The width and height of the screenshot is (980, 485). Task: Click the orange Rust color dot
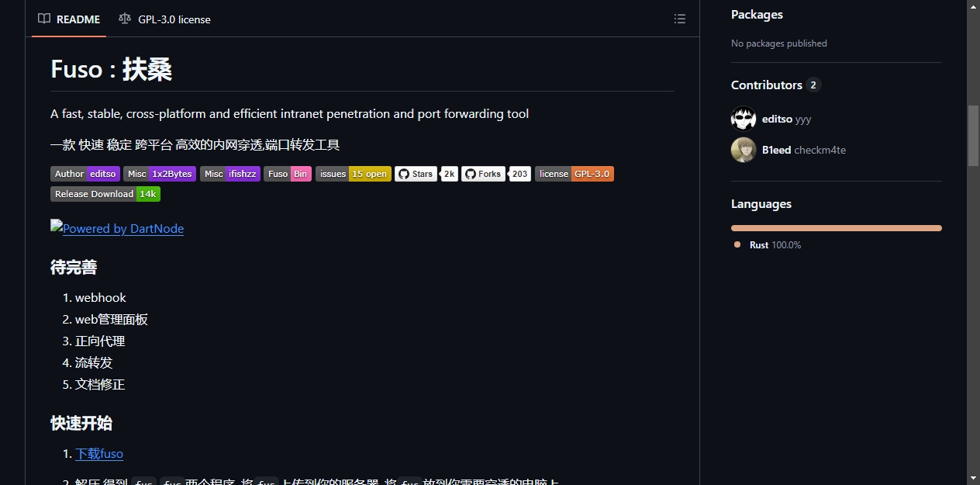click(737, 244)
